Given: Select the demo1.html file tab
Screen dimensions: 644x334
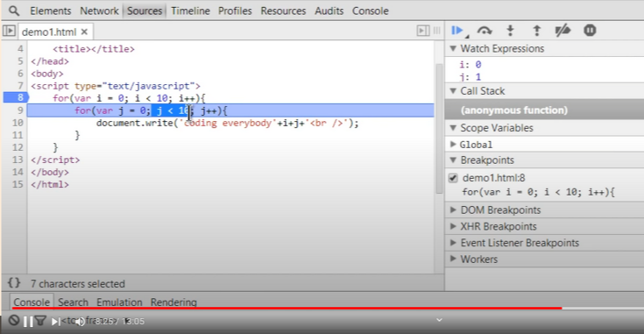Looking at the screenshot, I should pos(49,32).
